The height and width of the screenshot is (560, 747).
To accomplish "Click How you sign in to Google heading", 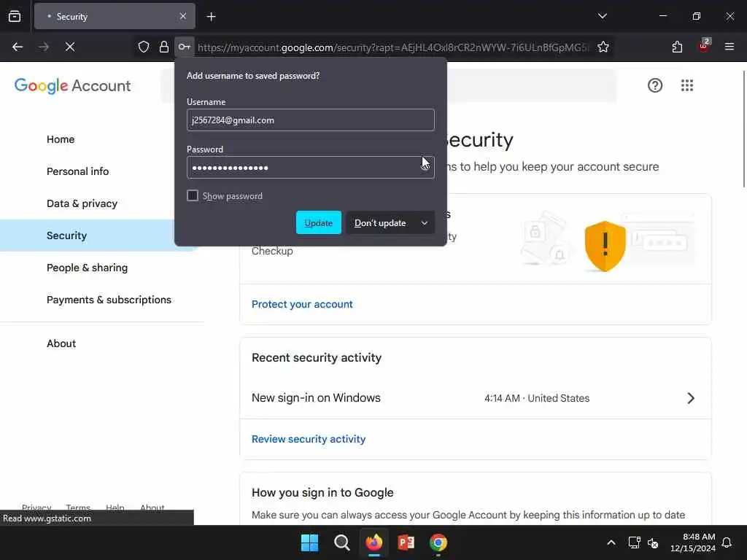I will (322, 492).
